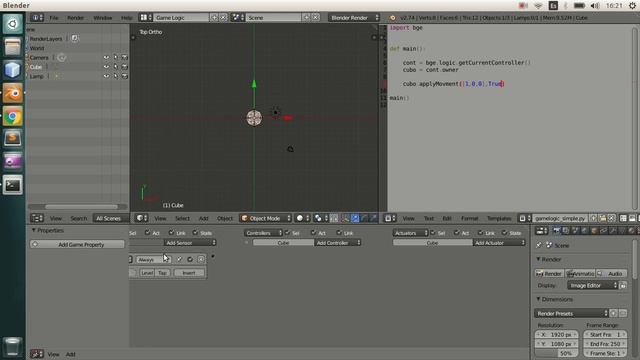Toggle Cube selectability arrow in outliner
This screenshot has width=640, height=360.
(116, 67)
